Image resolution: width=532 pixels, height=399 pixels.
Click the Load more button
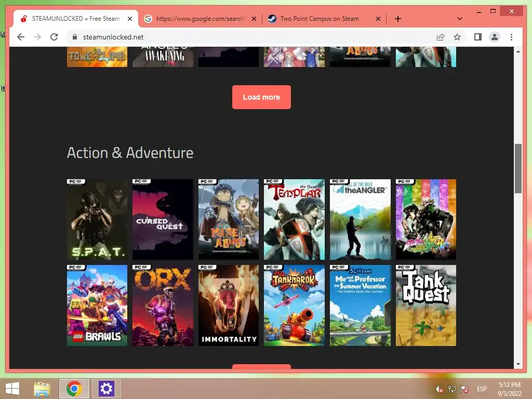[261, 97]
